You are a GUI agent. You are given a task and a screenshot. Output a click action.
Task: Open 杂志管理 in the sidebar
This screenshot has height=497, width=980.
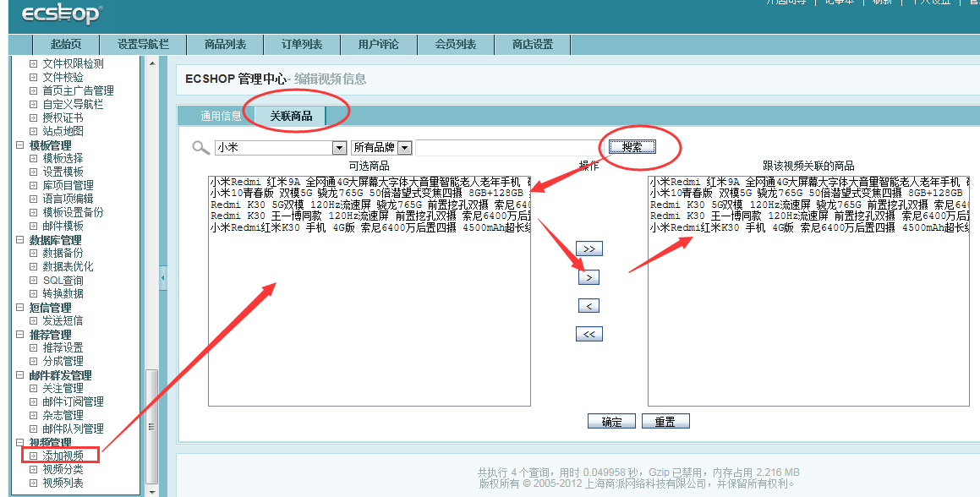click(x=63, y=415)
